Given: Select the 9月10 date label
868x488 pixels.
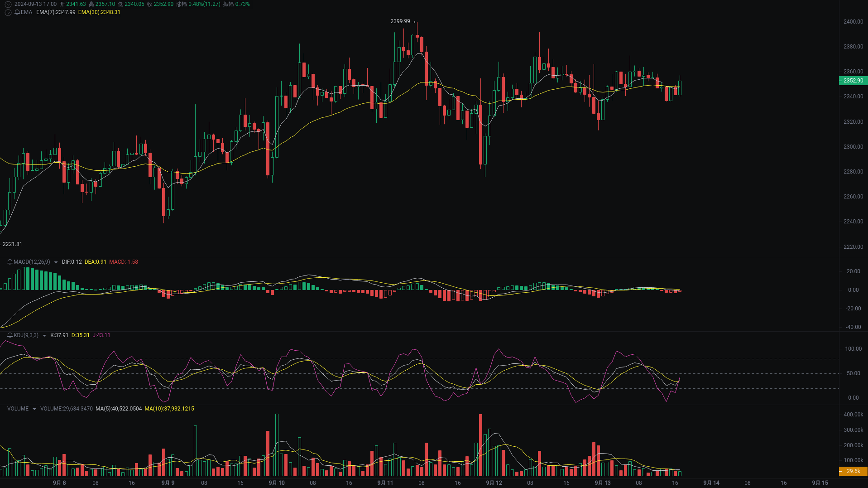Looking at the screenshot, I should [x=277, y=483].
